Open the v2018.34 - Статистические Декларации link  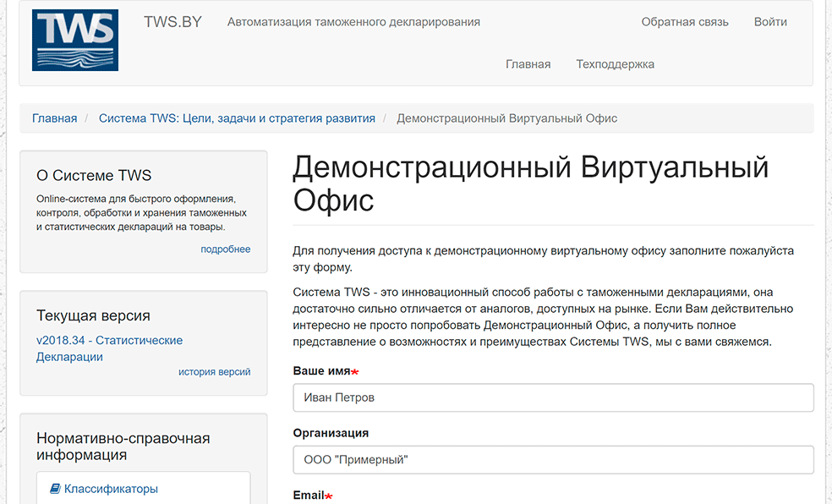pos(109,348)
